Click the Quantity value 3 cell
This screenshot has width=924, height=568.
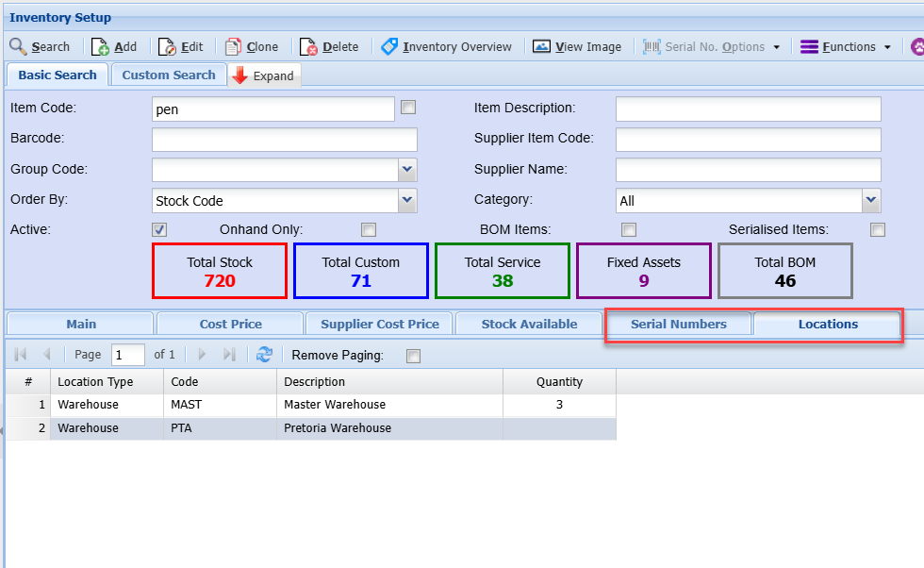coord(559,405)
